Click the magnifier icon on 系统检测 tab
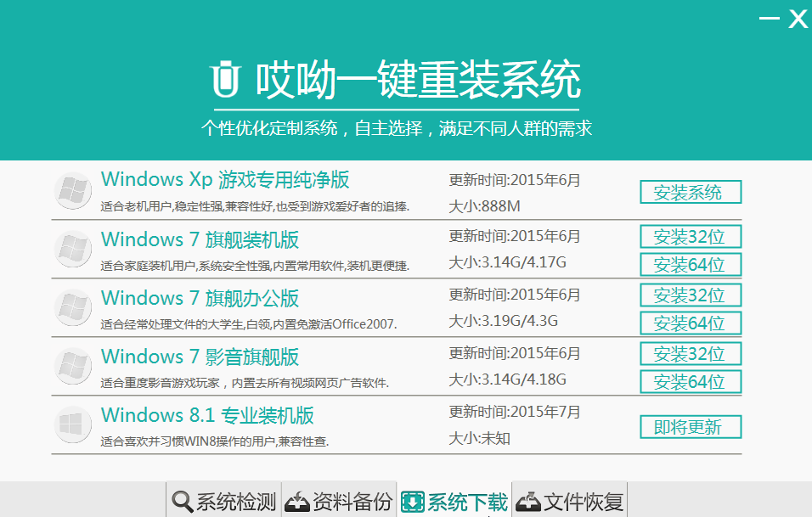812x517 pixels. click(x=181, y=501)
